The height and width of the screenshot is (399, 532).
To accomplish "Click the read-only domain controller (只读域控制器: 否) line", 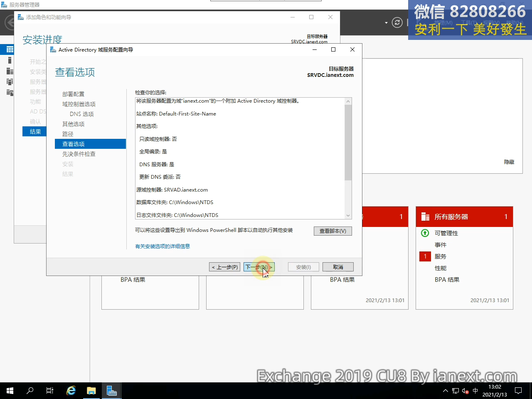I will [x=158, y=139].
